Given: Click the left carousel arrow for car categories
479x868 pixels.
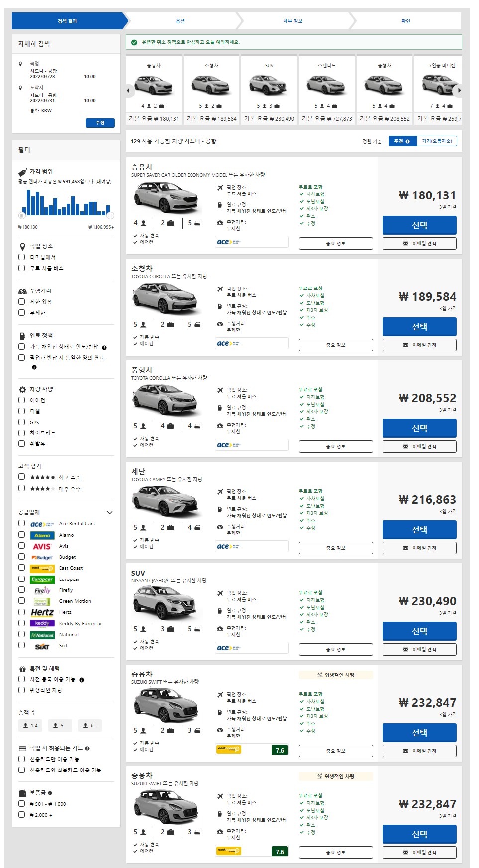Looking at the screenshot, I should click(128, 91).
